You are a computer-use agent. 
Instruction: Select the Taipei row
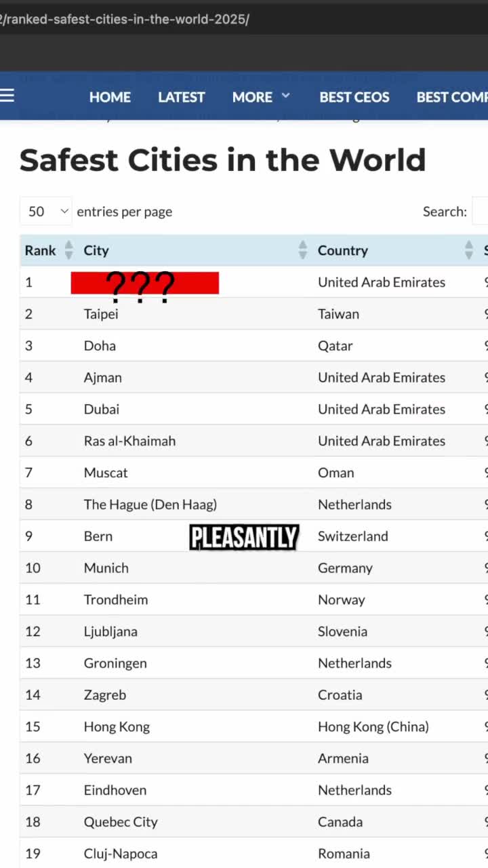(x=254, y=314)
